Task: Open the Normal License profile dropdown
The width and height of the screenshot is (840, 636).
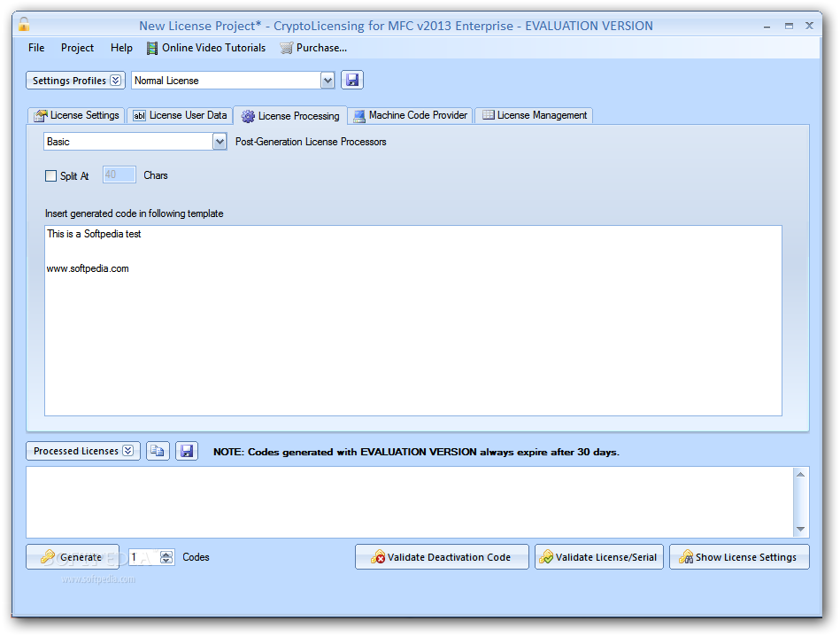Action: point(328,81)
